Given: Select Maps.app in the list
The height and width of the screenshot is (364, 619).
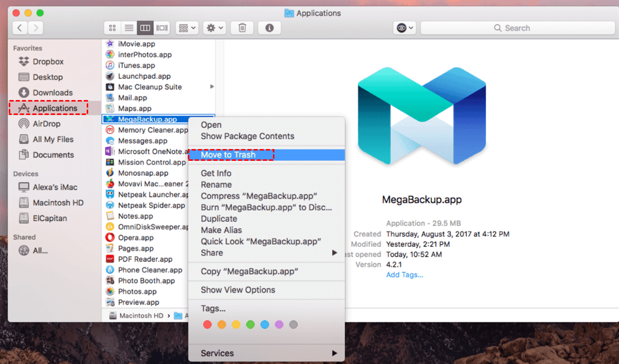Looking at the screenshot, I should pos(135,108).
